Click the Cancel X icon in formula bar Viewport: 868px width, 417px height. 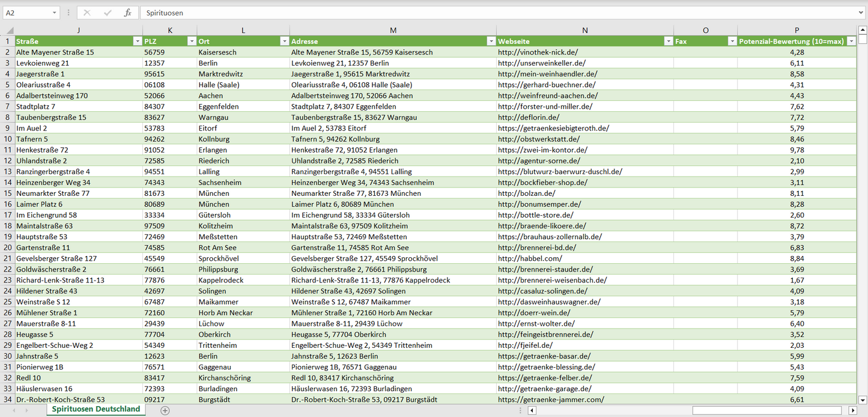[87, 13]
